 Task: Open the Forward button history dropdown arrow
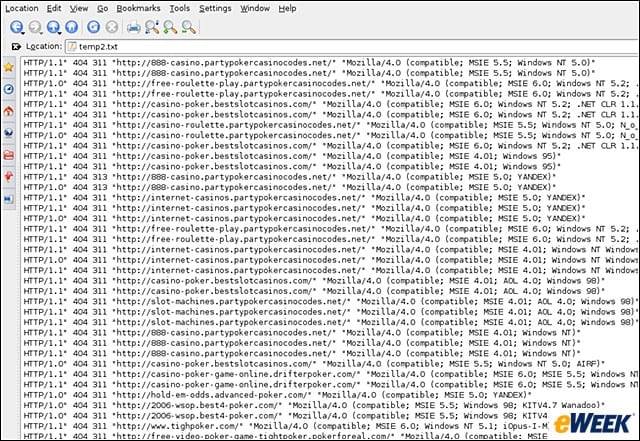click(41, 33)
